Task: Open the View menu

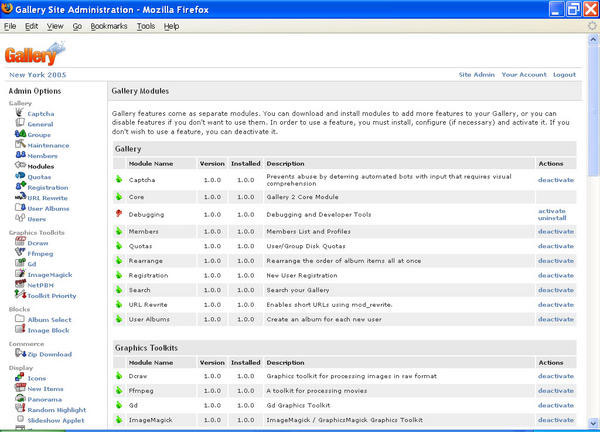Action: tap(55, 26)
